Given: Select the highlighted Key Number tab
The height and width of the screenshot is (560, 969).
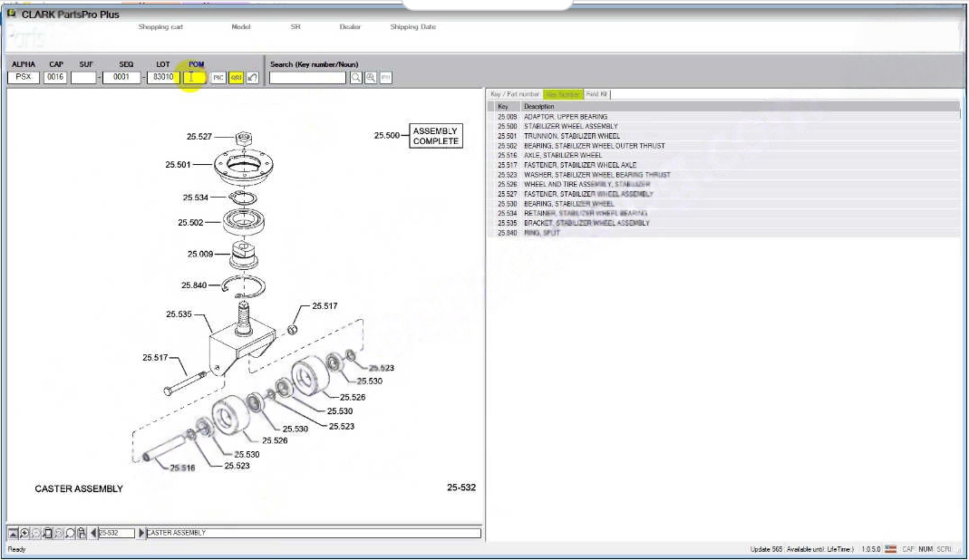Looking at the screenshot, I should click(562, 94).
